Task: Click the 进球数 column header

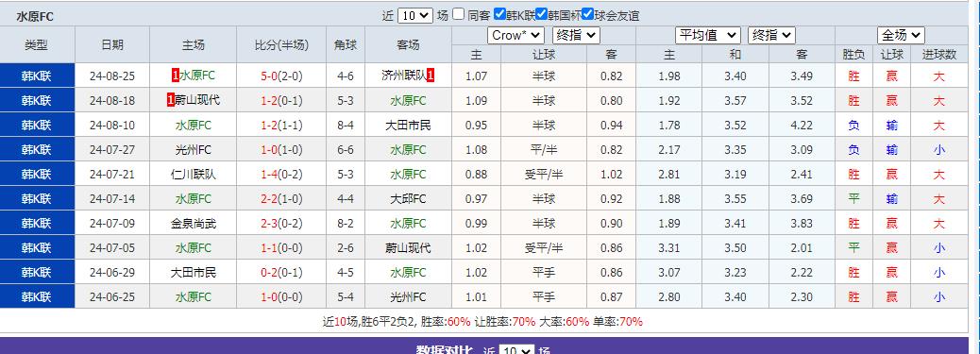Action: (x=938, y=55)
